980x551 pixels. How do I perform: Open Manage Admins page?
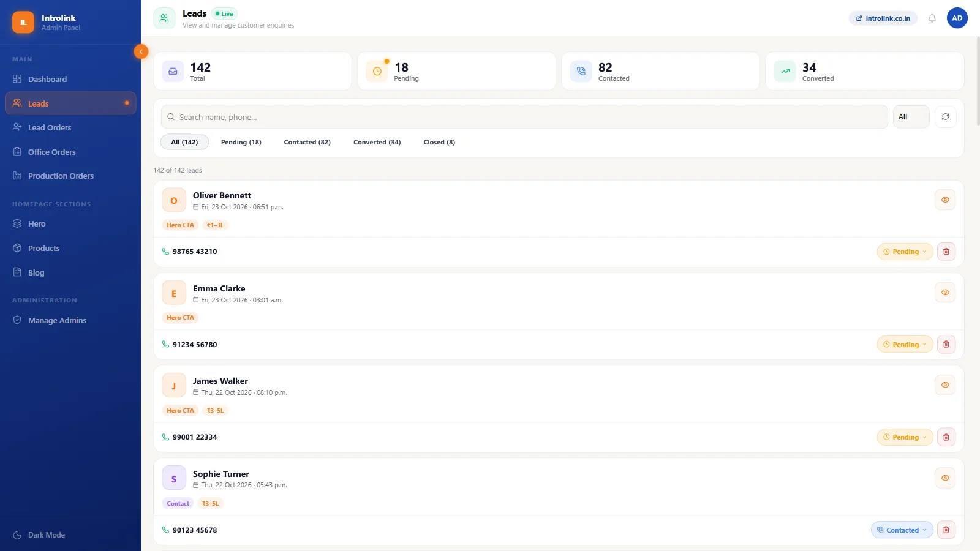(x=70, y=320)
